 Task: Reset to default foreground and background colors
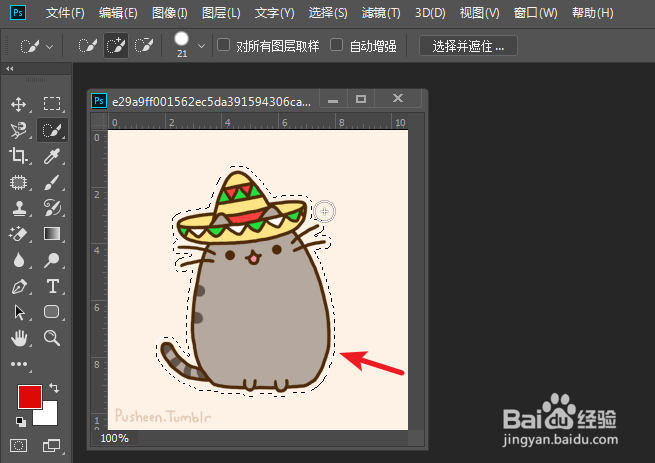20,422
